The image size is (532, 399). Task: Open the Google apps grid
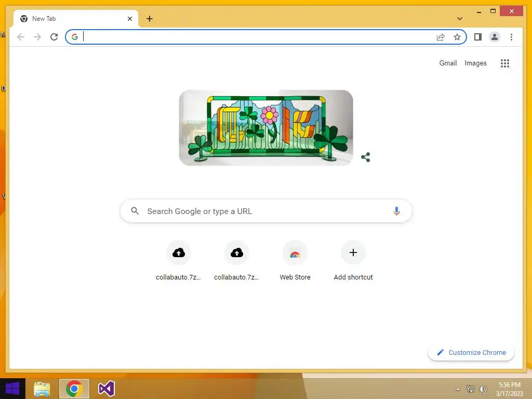(x=505, y=63)
